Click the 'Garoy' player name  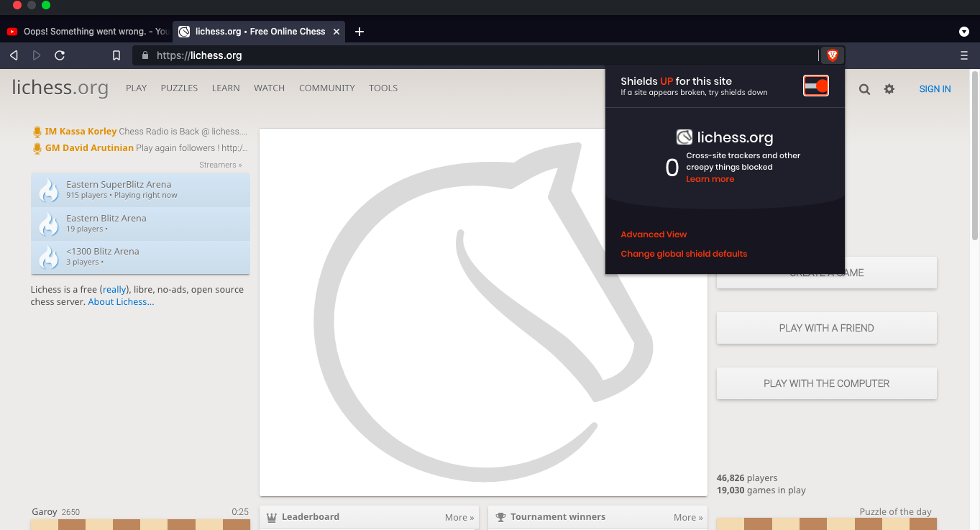[x=45, y=512]
